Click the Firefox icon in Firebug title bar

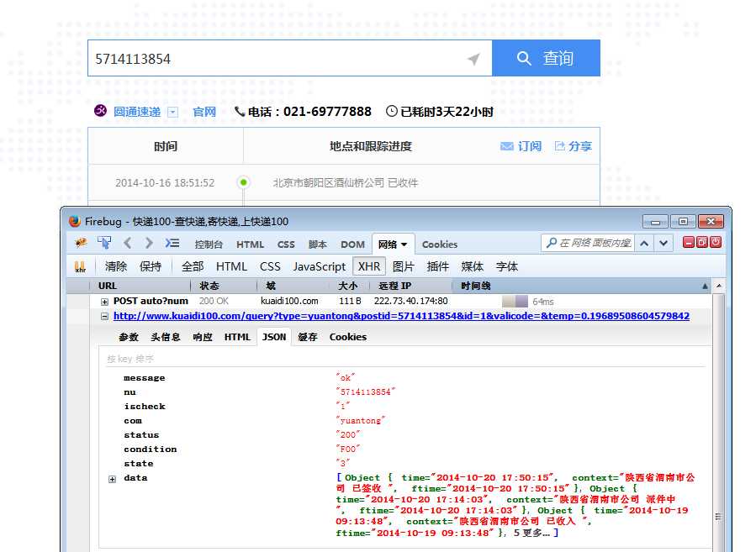75,221
